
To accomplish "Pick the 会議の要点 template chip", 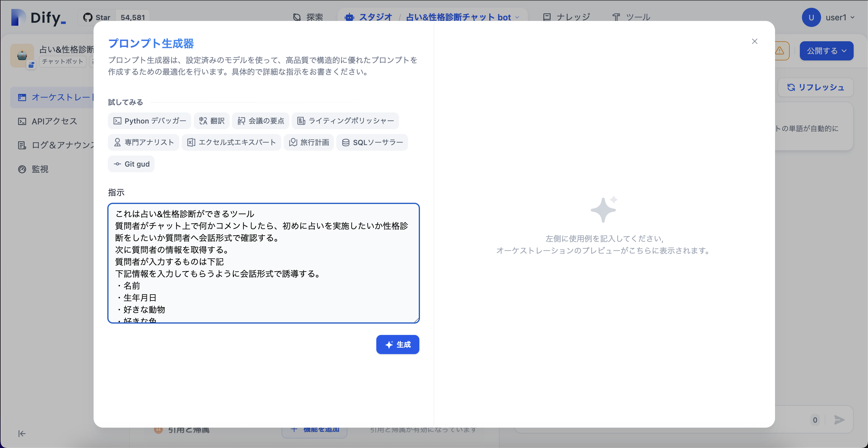I will 260,121.
